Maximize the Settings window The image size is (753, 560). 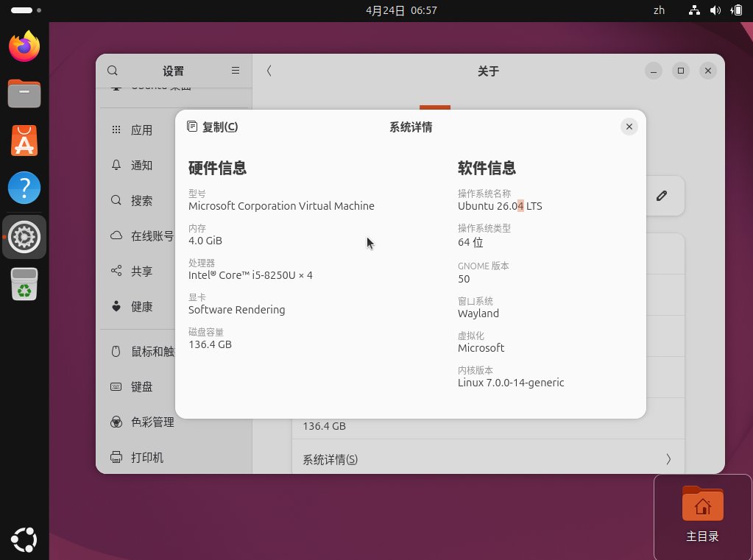[680, 71]
